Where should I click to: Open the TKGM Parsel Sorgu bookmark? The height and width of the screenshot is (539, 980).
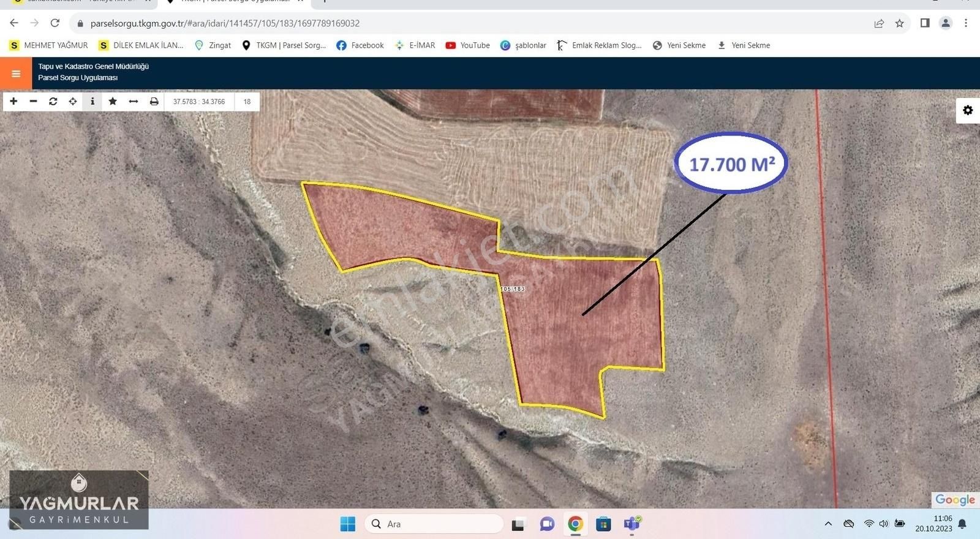[x=284, y=45]
